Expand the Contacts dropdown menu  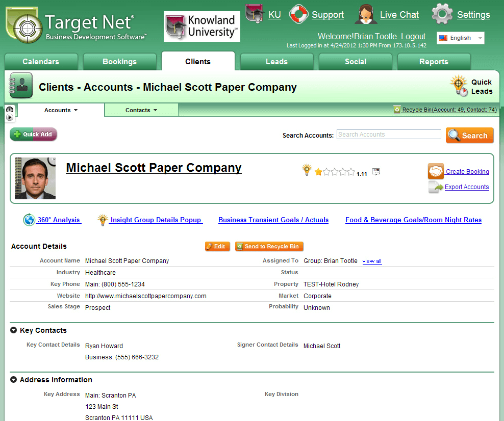point(141,110)
